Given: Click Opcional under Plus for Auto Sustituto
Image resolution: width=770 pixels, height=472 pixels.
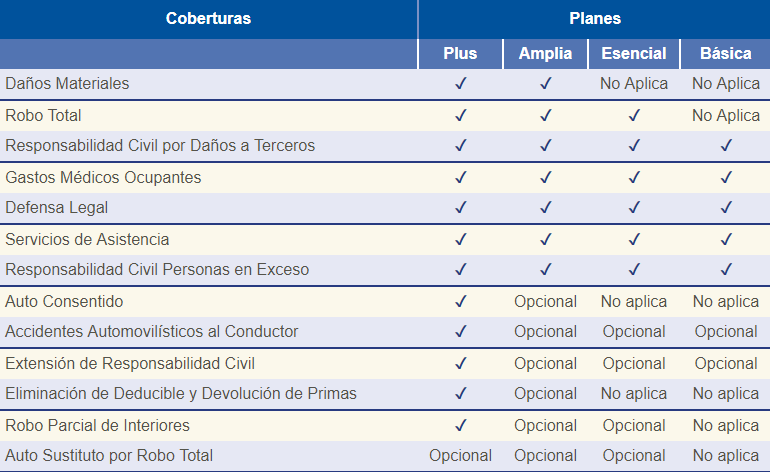Looking at the screenshot, I should pos(461,456).
